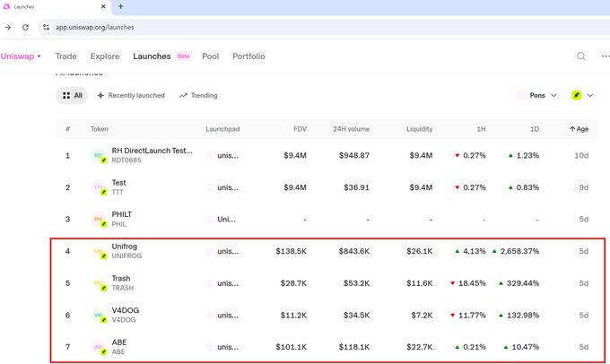This screenshot has width=610, height=364.
Task: Reload the page with refresh icon
Action: pos(25,27)
